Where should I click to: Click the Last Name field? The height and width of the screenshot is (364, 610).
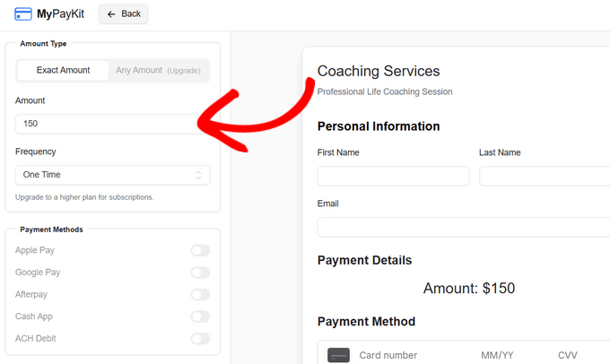point(544,176)
